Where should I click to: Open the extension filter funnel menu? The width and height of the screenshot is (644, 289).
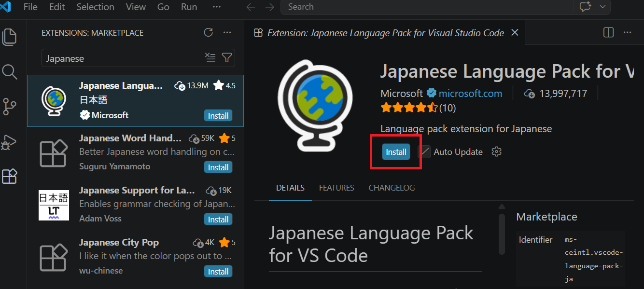(x=227, y=58)
